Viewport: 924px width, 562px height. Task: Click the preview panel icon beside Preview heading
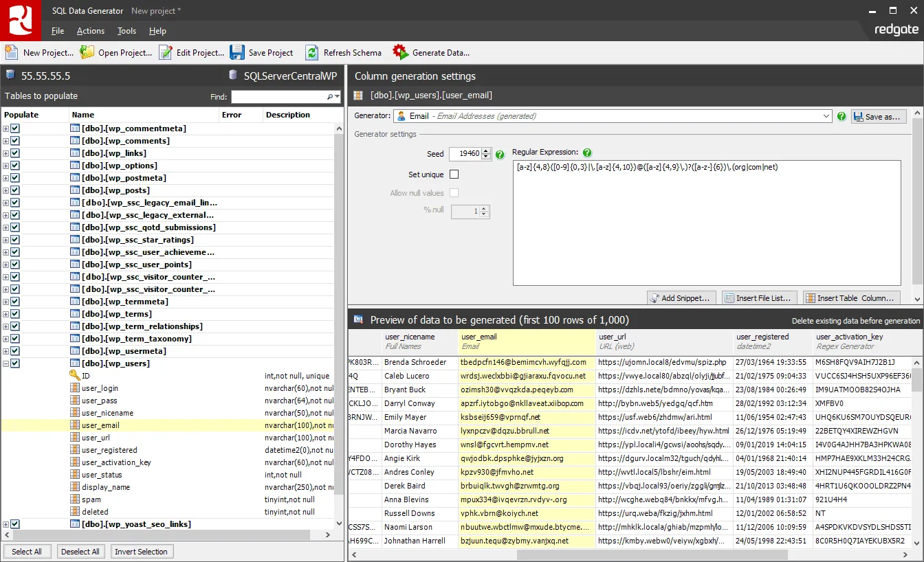tap(358, 319)
